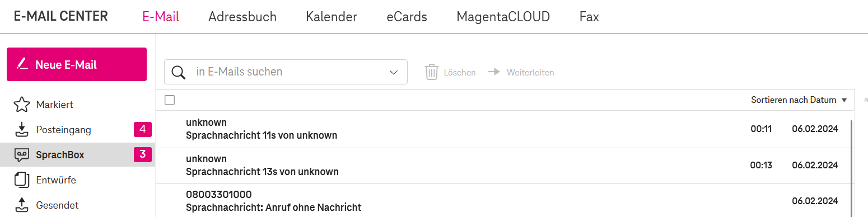Click the message list vertical scrollbar

click(x=852, y=168)
